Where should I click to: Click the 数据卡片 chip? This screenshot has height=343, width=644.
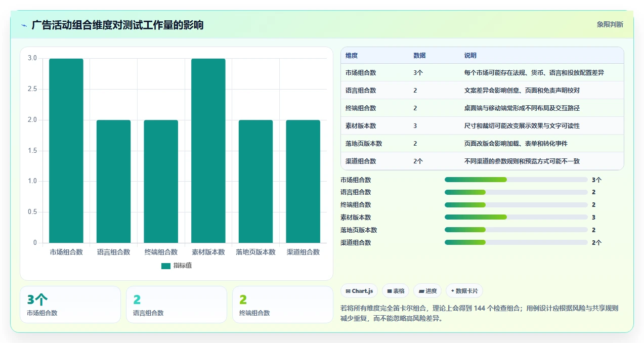coord(464,291)
